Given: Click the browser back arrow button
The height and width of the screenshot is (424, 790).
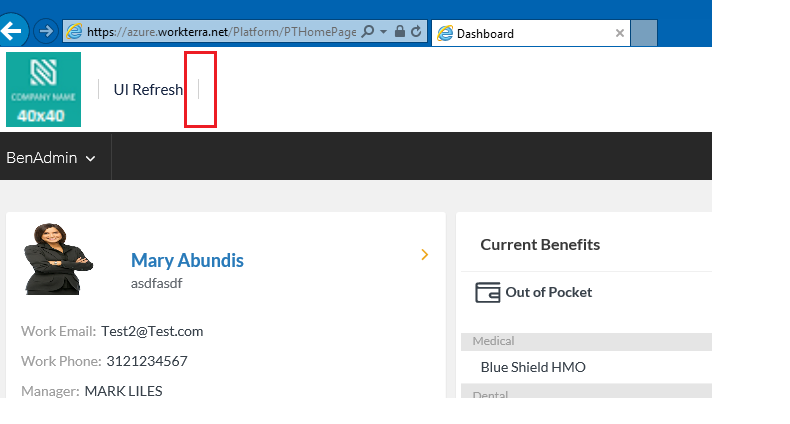Looking at the screenshot, I should 12,31.
